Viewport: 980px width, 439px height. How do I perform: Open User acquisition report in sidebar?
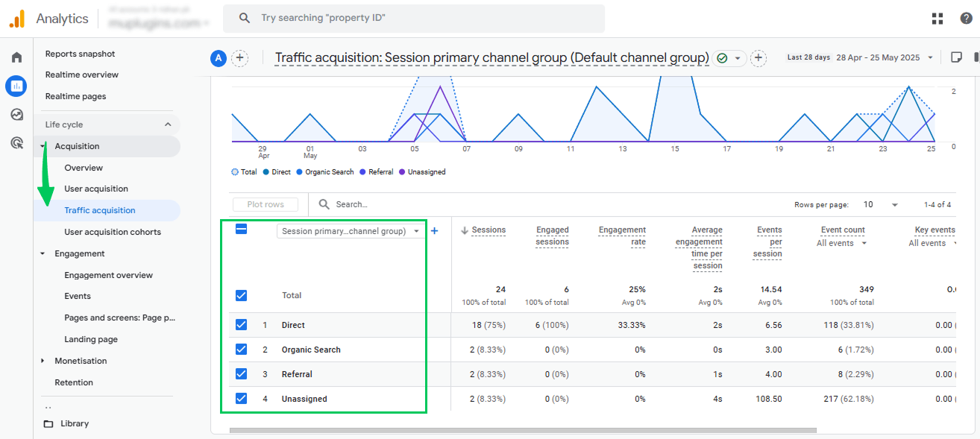pyautogui.click(x=96, y=189)
